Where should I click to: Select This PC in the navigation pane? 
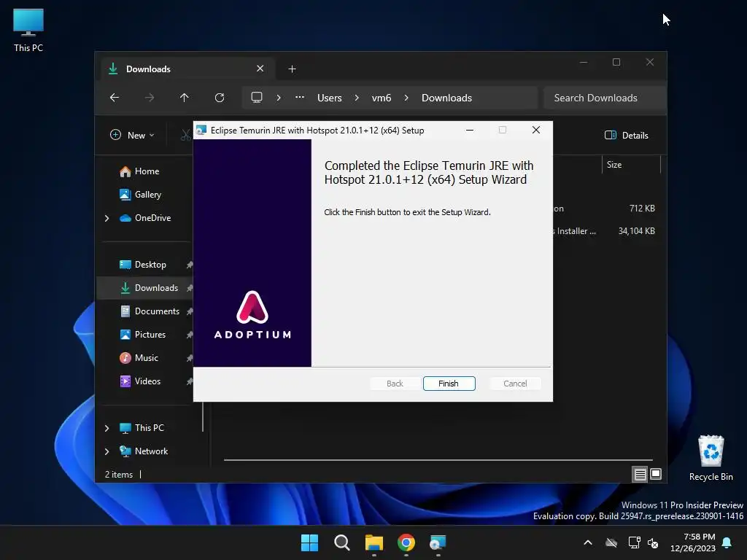point(149,427)
